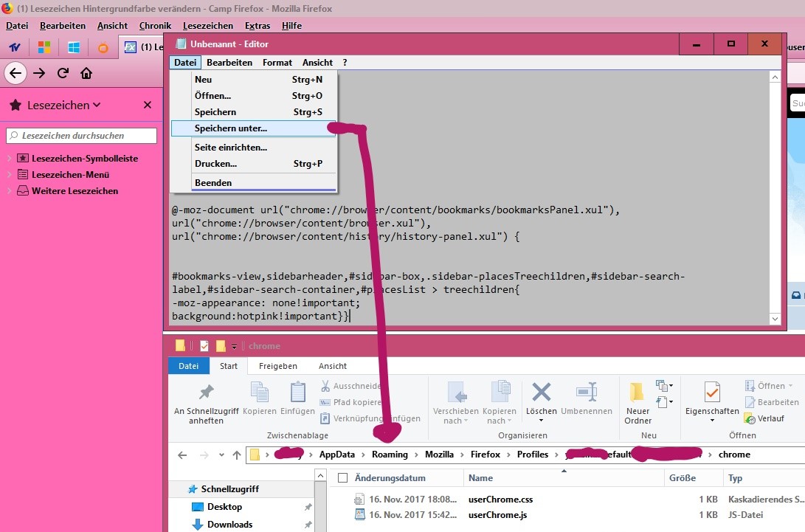This screenshot has height=532, width=805.
Task: Click Editor scrollbar up arrow
Action: coord(775,77)
